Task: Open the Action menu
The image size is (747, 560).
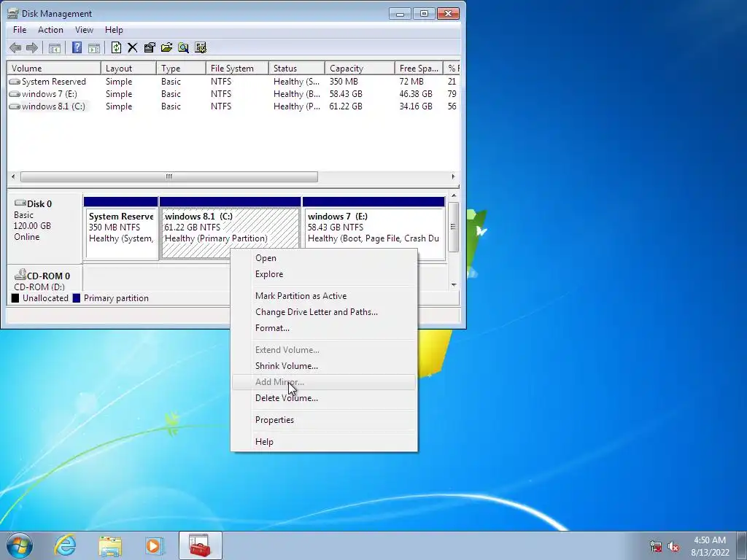Action: pos(50,29)
